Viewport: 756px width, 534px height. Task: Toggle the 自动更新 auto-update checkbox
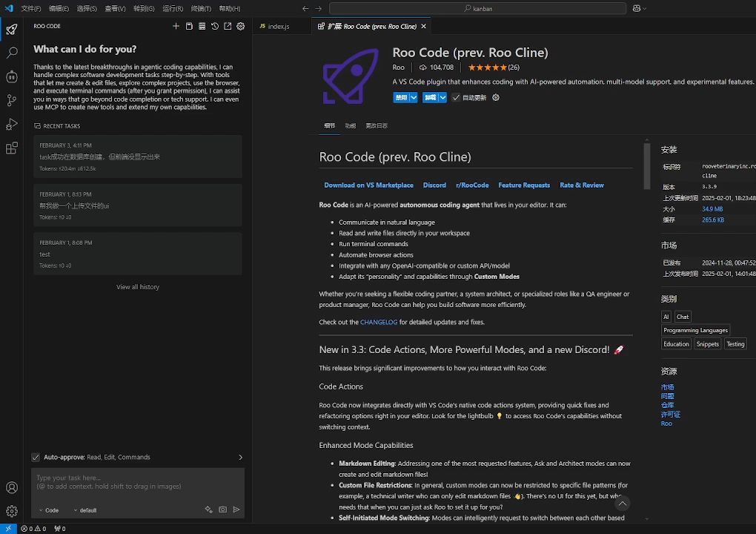(x=457, y=98)
